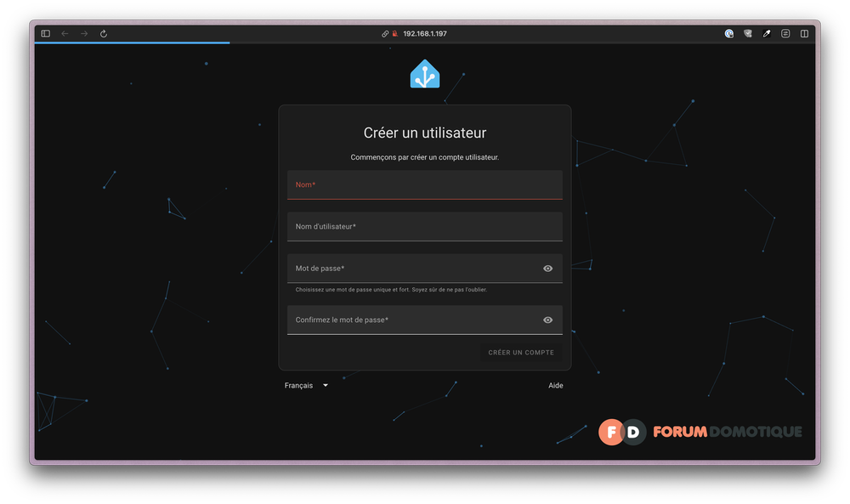Image resolution: width=850 pixels, height=504 pixels.
Task: Show password in Confirmez le mot de passe
Action: 548,320
